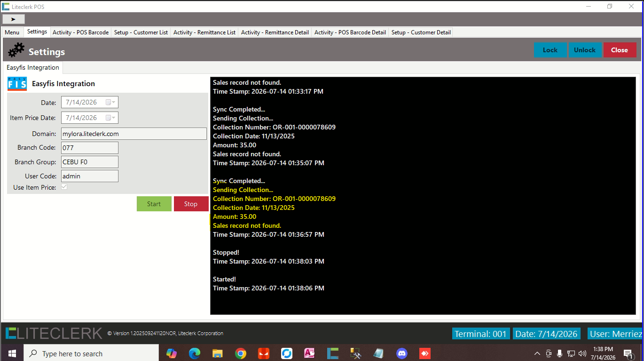Open Setup - Customer List tab
This screenshot has width=644, height=361.
pos(141,32)
